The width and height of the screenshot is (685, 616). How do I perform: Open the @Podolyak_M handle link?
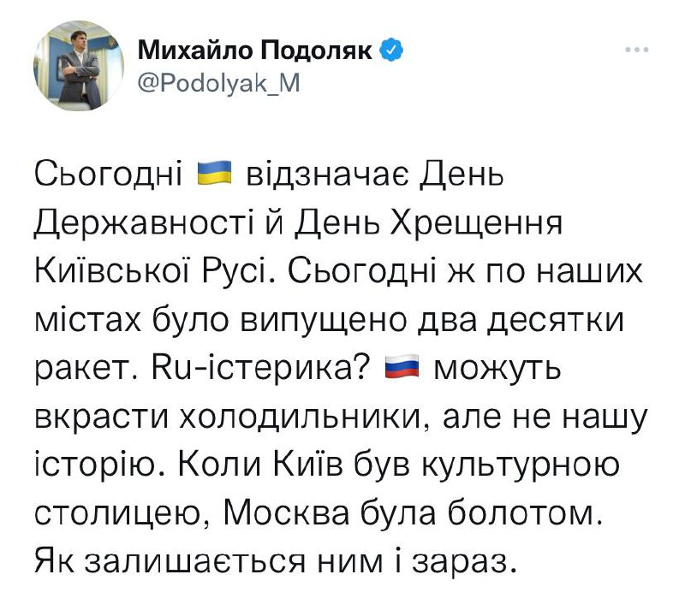click(x=215, y=81)
